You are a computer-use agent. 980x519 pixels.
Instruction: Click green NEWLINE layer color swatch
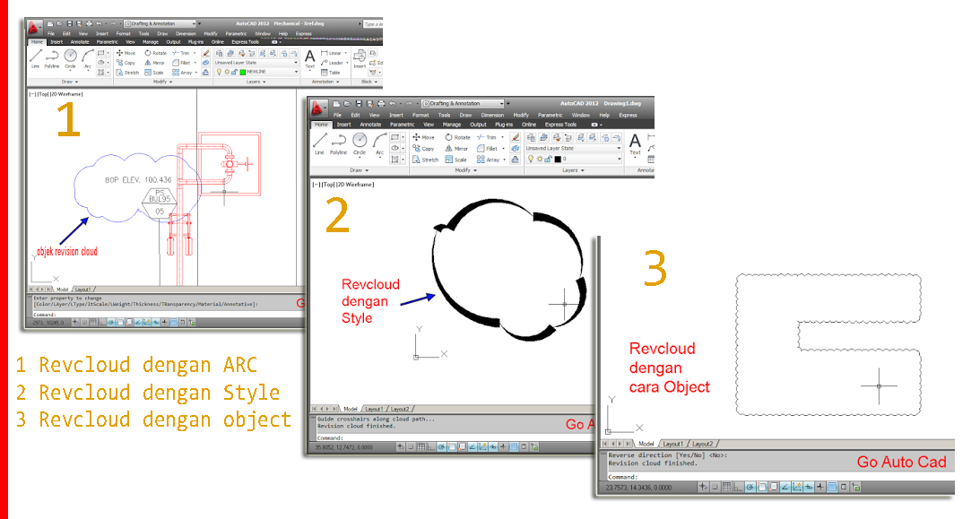click(243, 73)
